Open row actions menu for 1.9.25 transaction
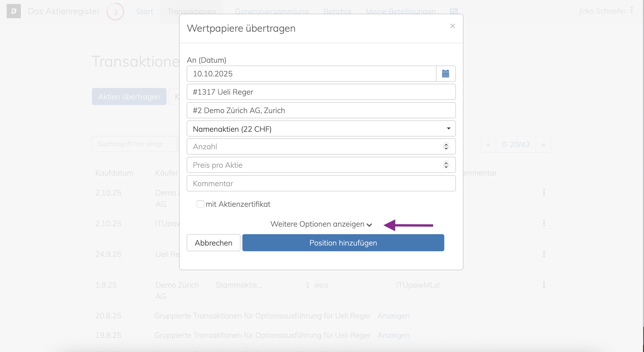The height and width of the screenshot is (352, 644). coord(544,285)
